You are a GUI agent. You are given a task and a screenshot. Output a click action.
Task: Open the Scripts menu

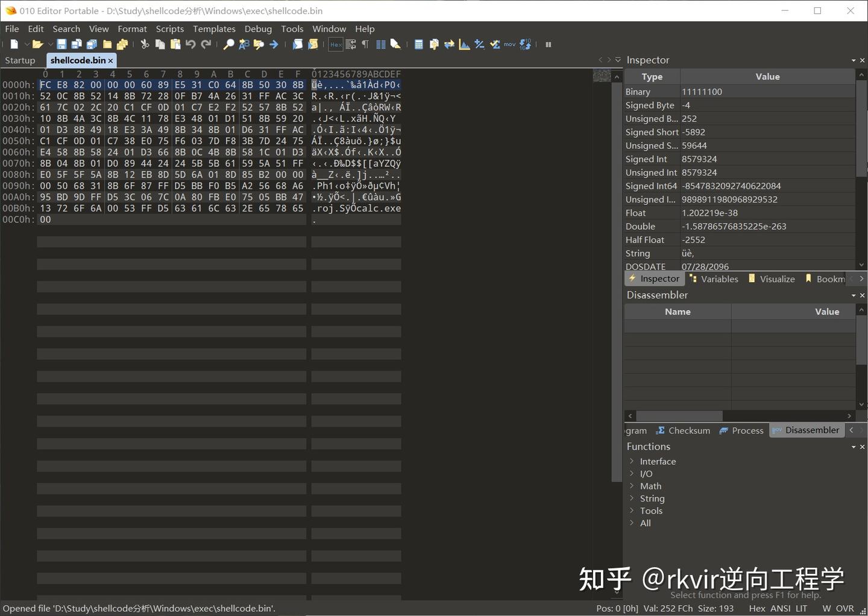(x=169, y=28)
